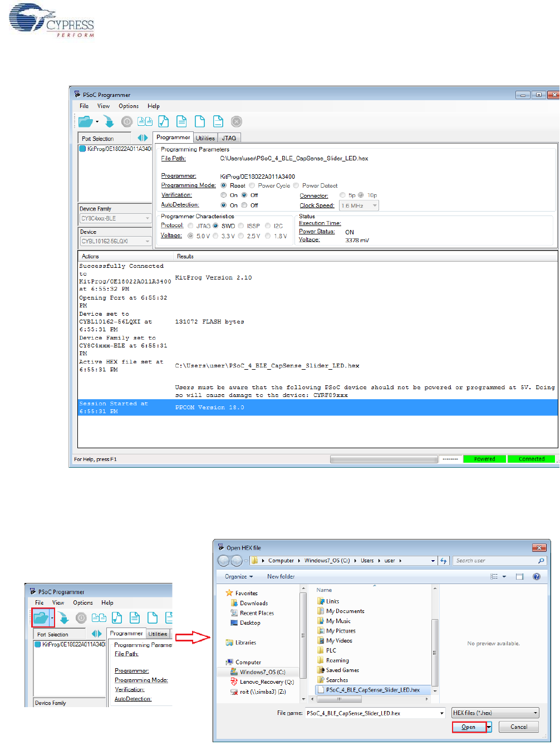The height and width of the screenshot is (745, 560).
Task: Expand the File name field's dropdown arrow
Action: [x=441, y=713]
